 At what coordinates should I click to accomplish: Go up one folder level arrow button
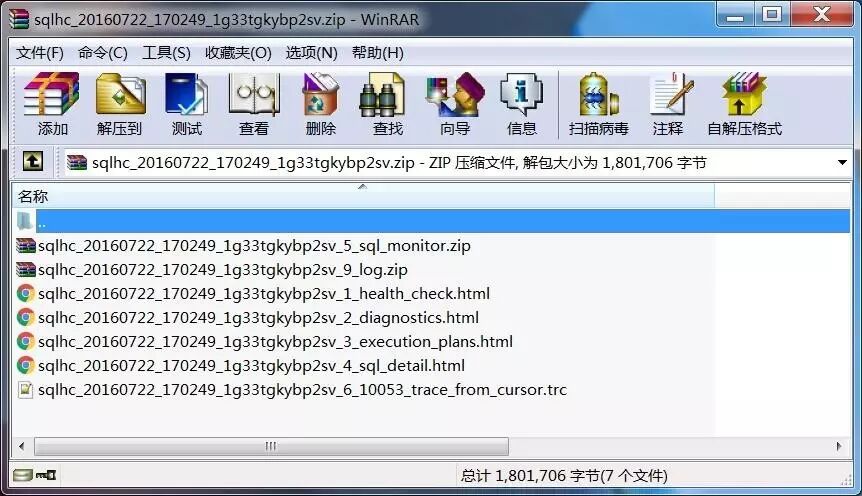(32, 161)
